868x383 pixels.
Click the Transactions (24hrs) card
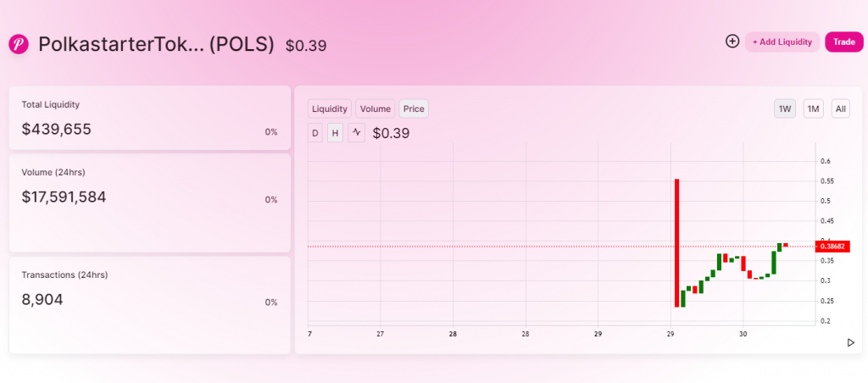click(149, 304)
